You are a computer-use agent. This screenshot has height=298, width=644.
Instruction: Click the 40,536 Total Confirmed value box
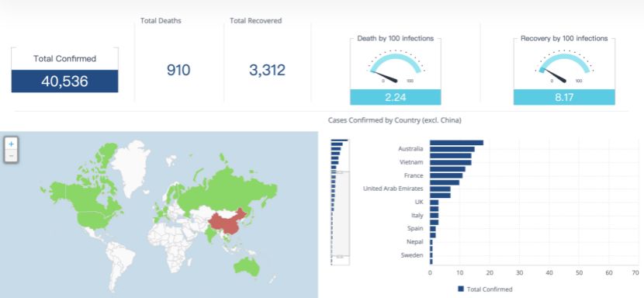(x=64, y=81)
